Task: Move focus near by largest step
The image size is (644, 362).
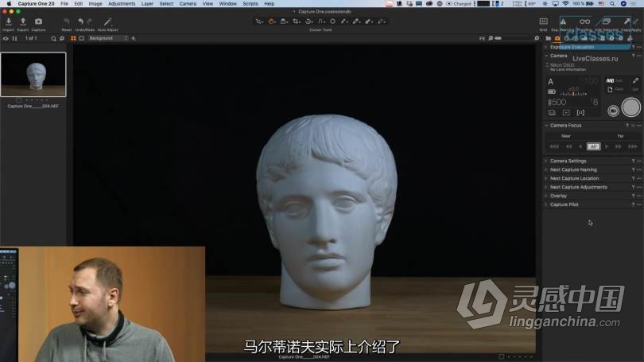Action: pyautogui.click(x=554, y=146)
